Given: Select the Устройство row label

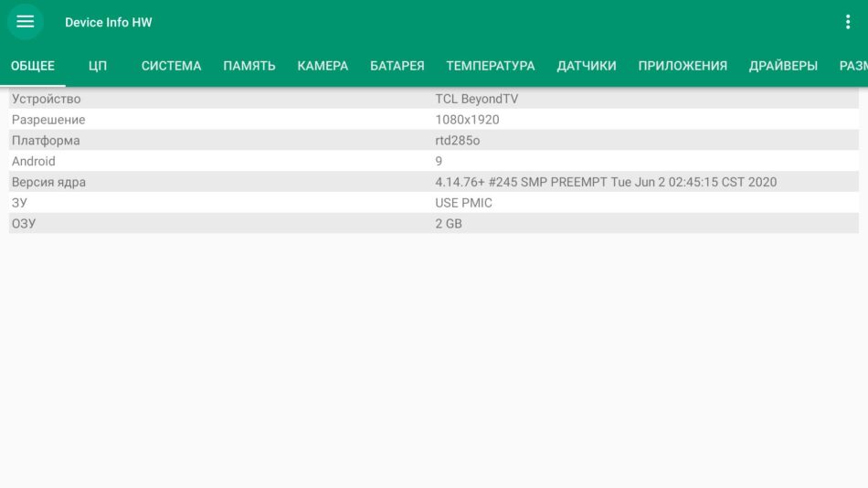Looking at the screenshot, I should pyautogui.click(x=46, y=99).
